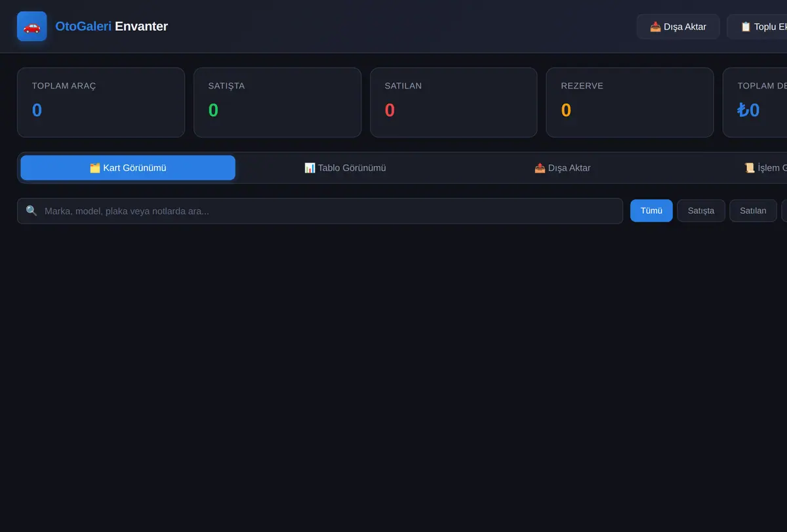Click the Rezerve stat card value
The width and height of the screenshot is (787, 532).
[x=566, y=110]
